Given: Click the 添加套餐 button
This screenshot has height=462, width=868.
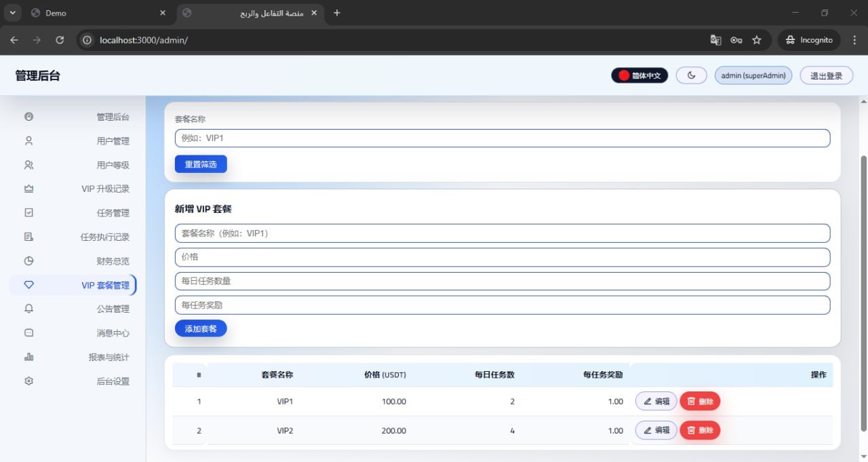Looking at the screenshot, I should point(201,328).
